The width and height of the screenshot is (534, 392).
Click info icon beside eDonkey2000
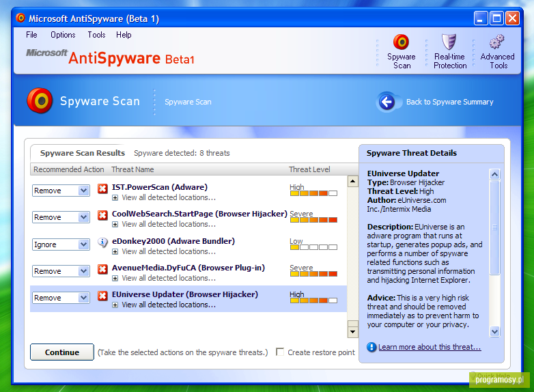[102, 242]
